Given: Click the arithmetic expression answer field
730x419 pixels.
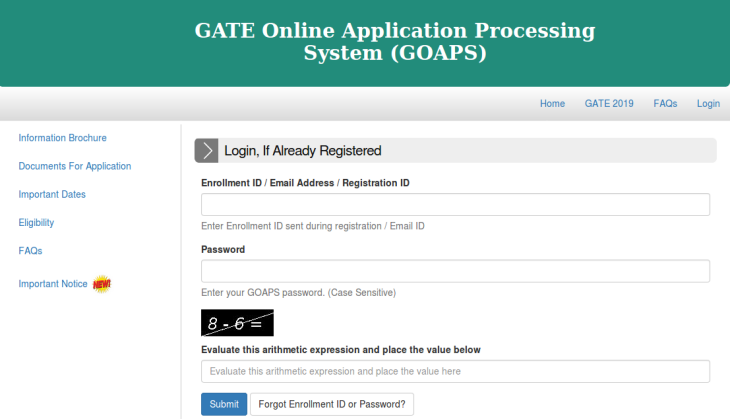Looking at the screenshot, I should coord(455,371).
